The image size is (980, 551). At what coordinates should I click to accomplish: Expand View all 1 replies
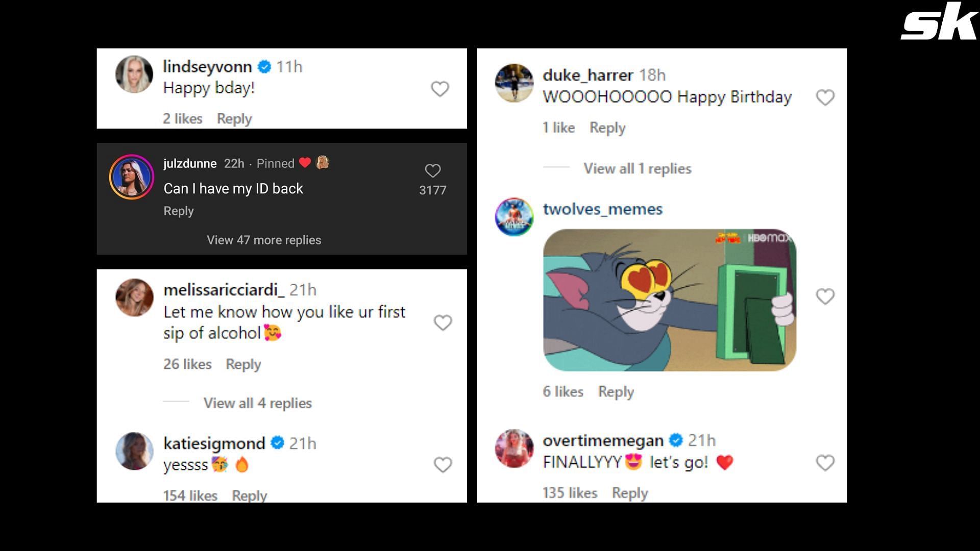pos(638,168)
